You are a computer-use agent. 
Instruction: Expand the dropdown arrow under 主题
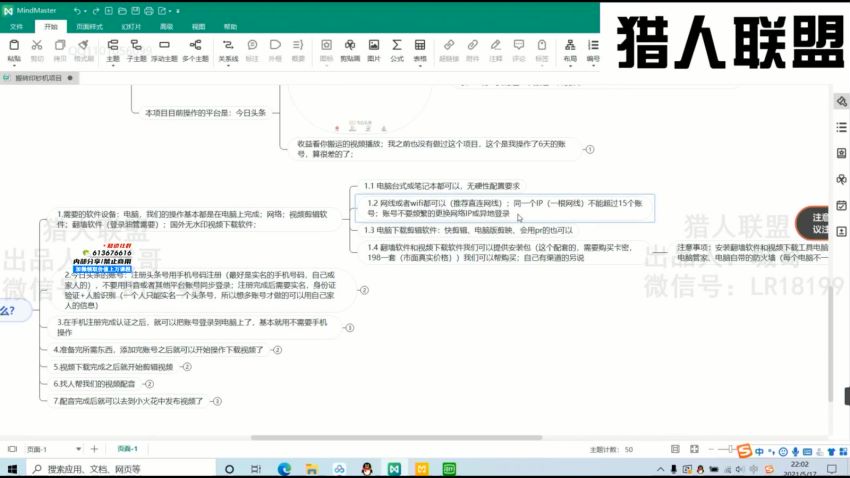pyautogui.click(x=113, y=65)
